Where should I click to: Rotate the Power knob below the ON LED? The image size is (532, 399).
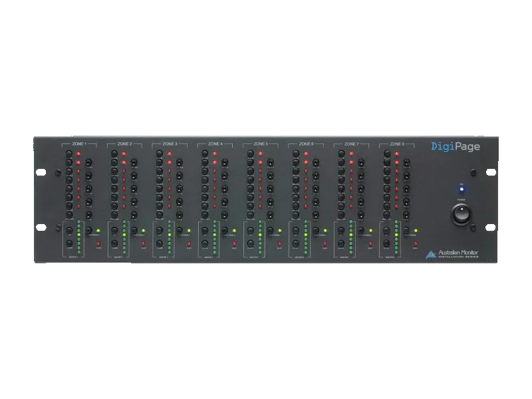(462, 213)
